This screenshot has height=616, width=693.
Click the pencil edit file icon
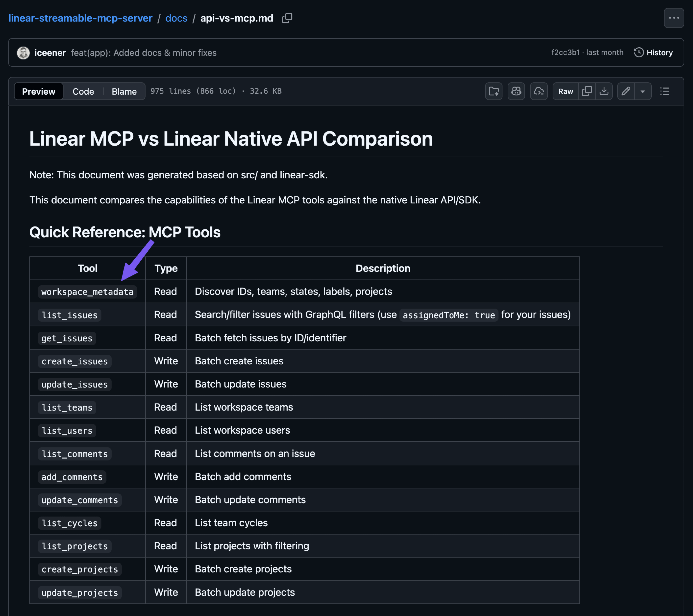pyautogui.click(x=625, y=91)
